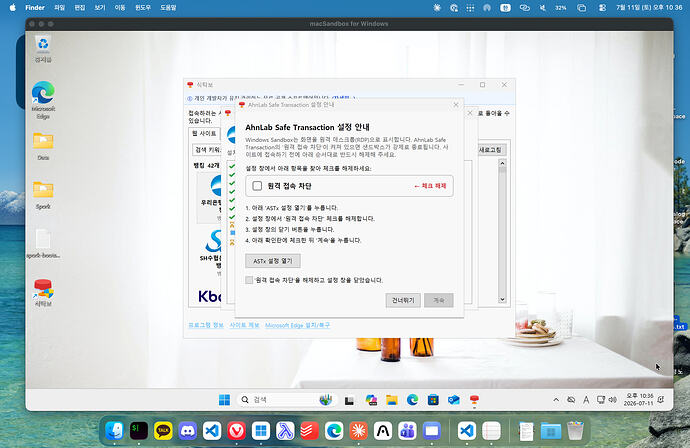Open Outlook on Windows taskbar
Image resolution: width=690 pixels, height=448 pixels.
[x=454, y=400]
